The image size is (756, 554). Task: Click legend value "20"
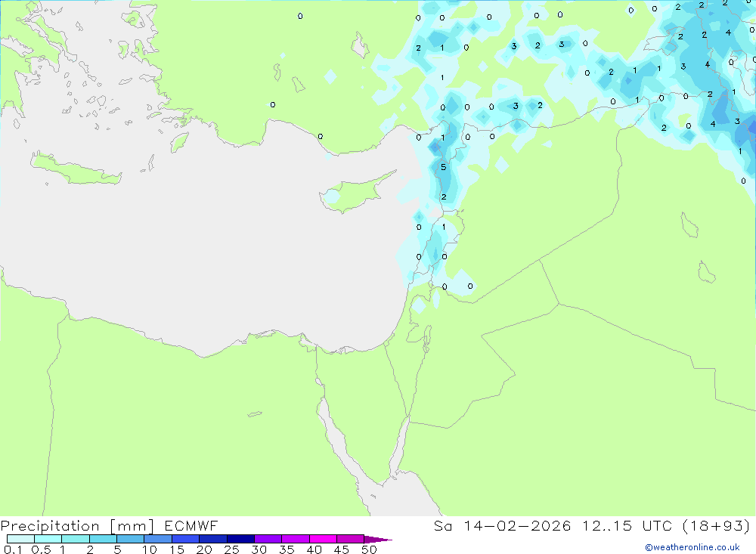pos(204,549)
